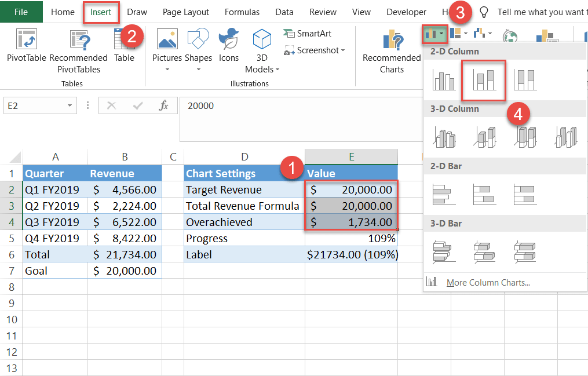Open the Formulas tab
Screen dimensions: 588x376
point(242,12)
